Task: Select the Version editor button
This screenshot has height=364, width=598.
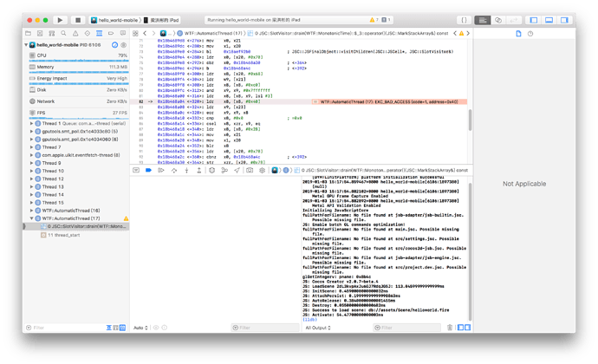Action: (x=514, y=20)
